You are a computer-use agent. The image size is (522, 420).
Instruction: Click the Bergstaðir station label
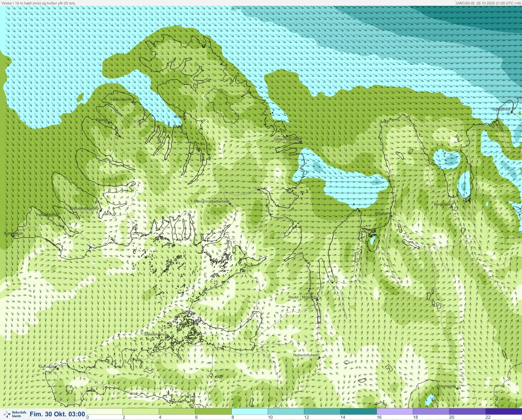pos(442,204)
